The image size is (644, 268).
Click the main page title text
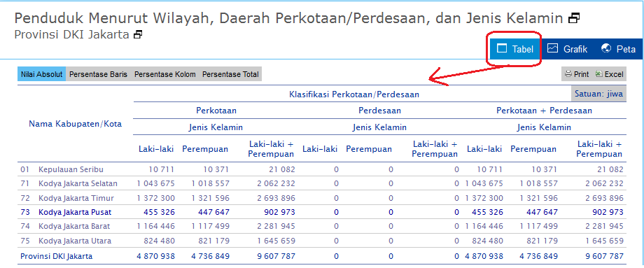click(x=288, y=18)
